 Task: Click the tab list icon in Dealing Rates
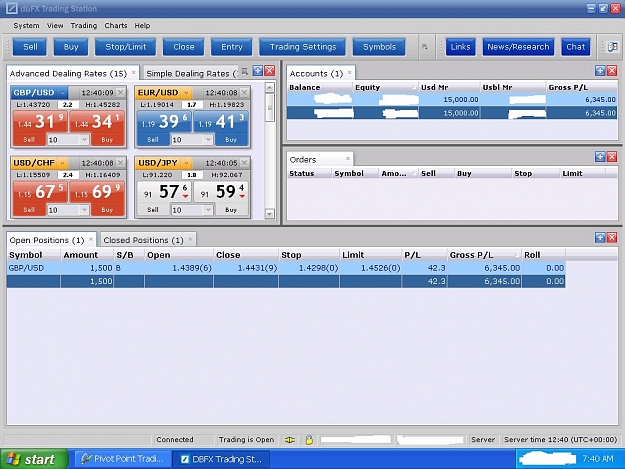pyautogui.click(x=245, y=71)
